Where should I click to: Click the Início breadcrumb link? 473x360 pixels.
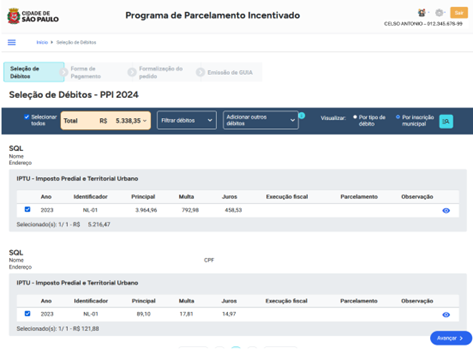tap(42, 42)
